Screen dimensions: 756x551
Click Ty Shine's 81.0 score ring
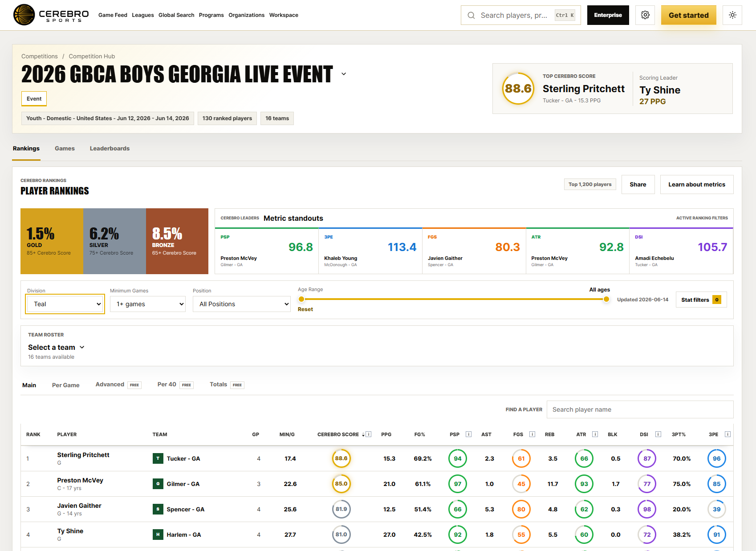point(341,535)
